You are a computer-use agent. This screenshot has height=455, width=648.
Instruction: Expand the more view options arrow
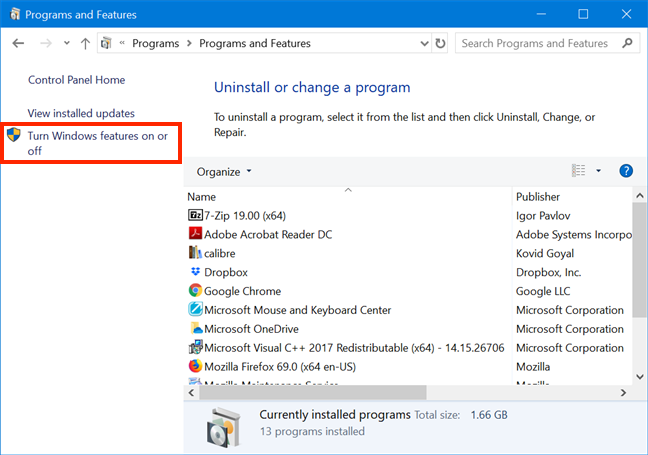coord(598,171)
